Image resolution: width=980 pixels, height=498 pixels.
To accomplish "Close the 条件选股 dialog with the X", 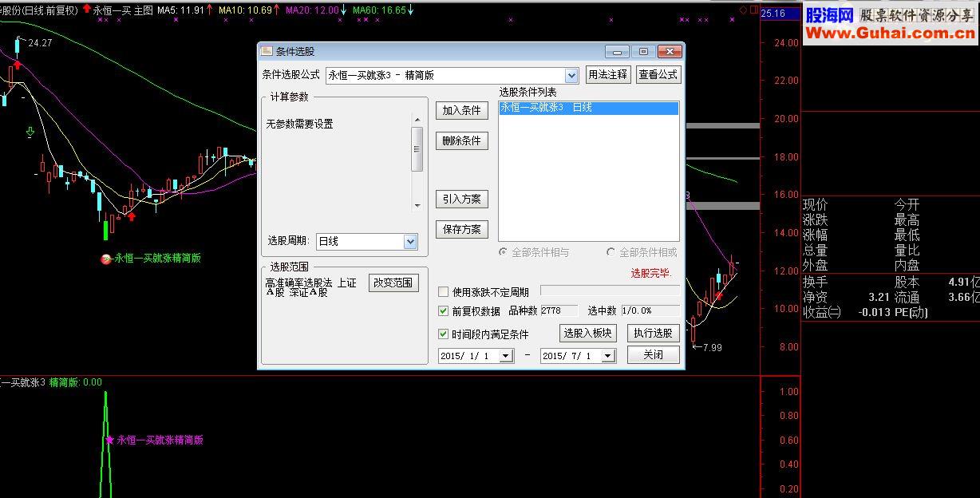I will (669, 51).
